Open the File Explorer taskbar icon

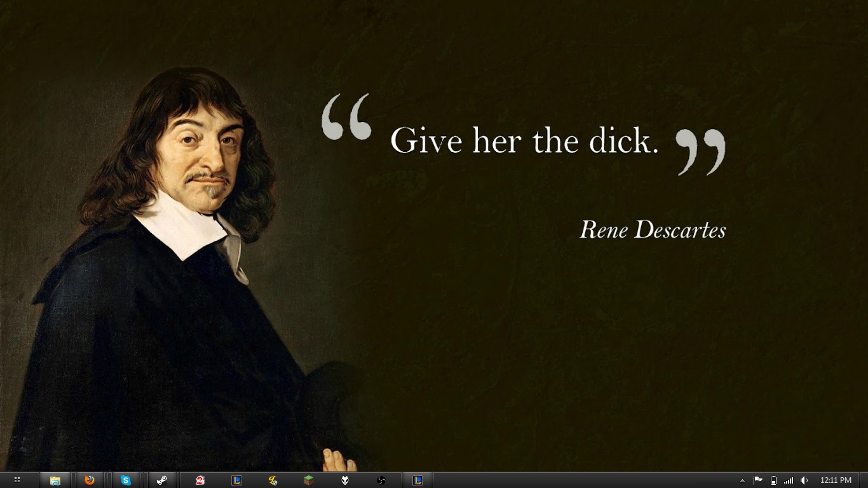55,480
